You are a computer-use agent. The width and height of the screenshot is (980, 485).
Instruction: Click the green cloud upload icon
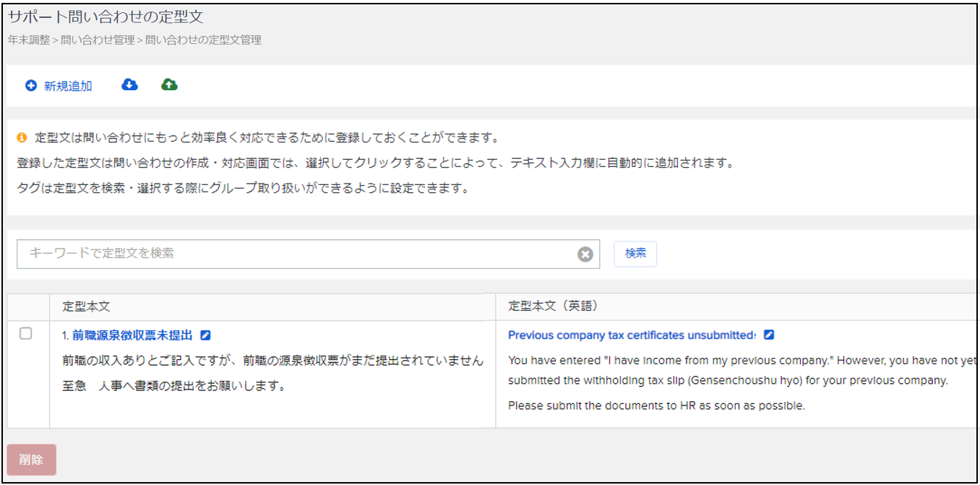pos(169,85)
